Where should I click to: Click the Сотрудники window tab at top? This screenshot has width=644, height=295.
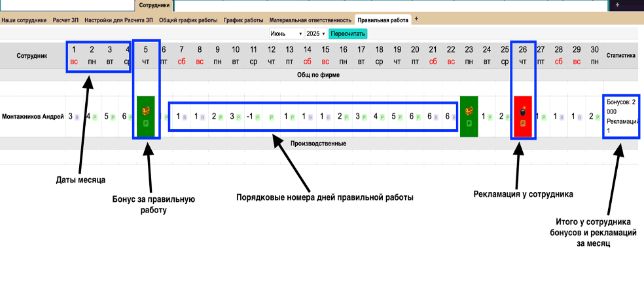coord(154,5)
